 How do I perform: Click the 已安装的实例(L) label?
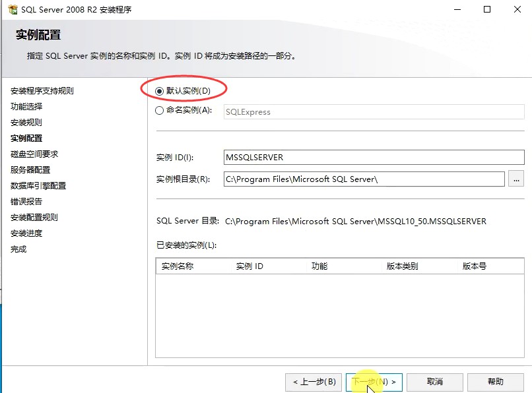[186, 245]
